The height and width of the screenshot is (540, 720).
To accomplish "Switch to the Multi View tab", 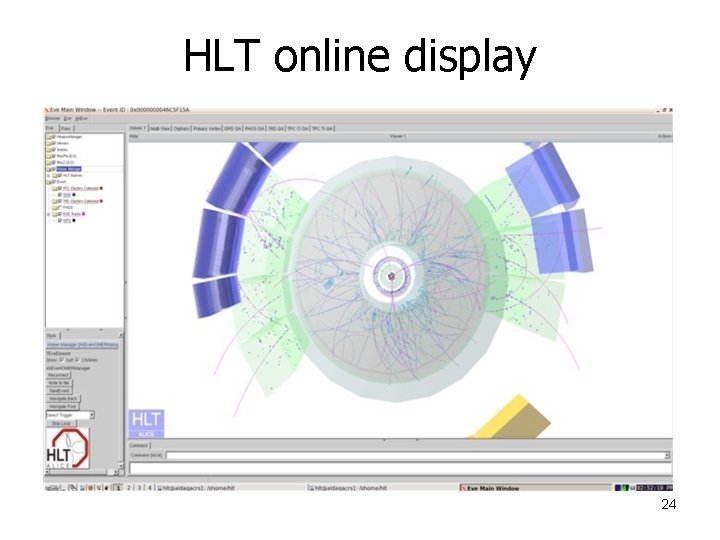I will (160, 129).
